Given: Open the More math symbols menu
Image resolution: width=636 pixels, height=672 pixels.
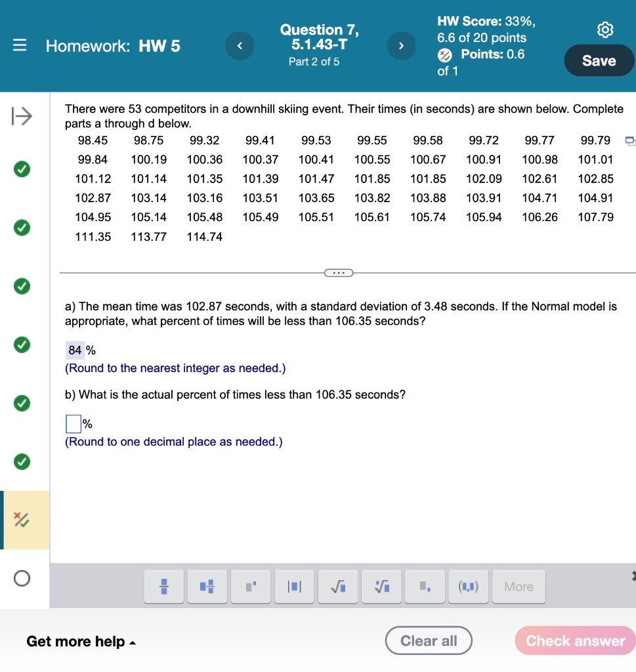Looking at the screenshot, I should (x=519, y=586).
